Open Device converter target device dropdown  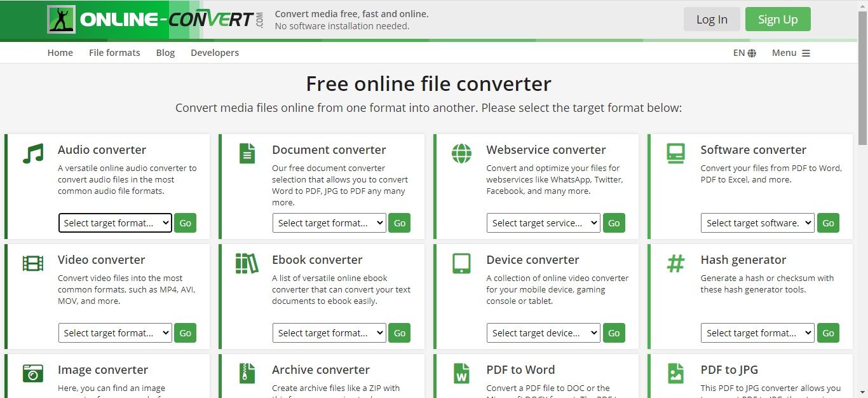coord(543,333)
